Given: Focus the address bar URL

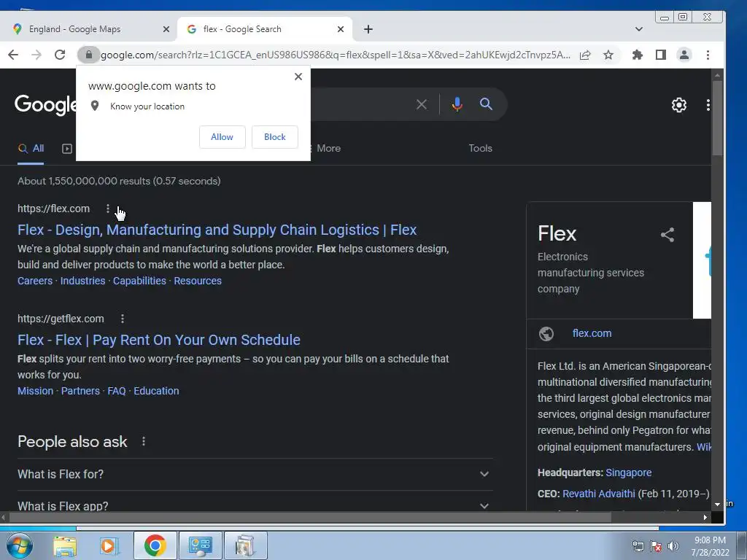Looking at the screenshot, I should [x=336, y=55].
